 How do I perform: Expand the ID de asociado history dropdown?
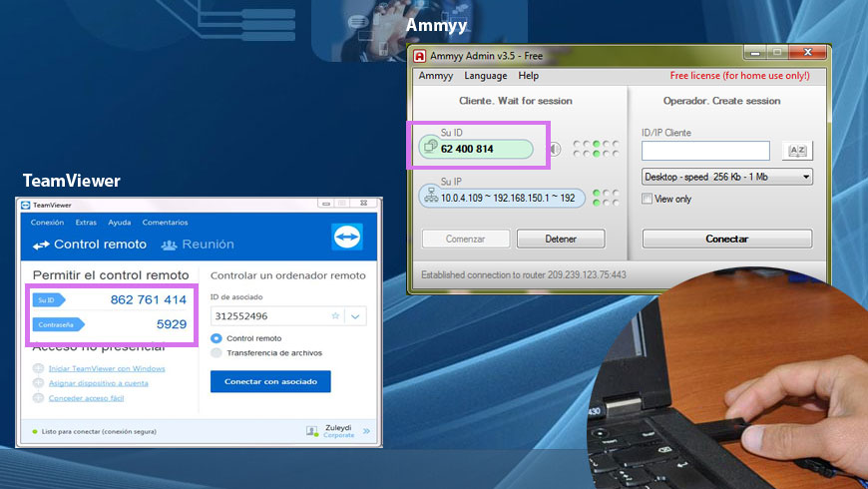355,316
